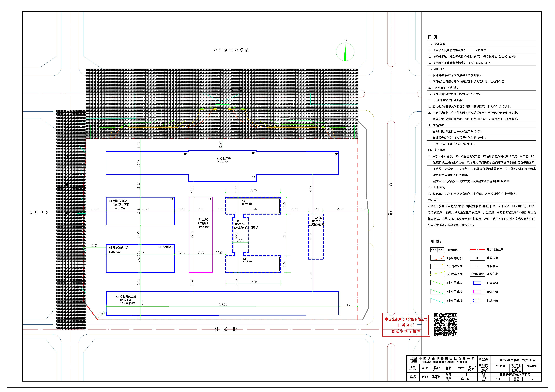Click the H=15.85m 建筑高度 legend box
This screenshot has height=392, width=555.
point(477,274)
